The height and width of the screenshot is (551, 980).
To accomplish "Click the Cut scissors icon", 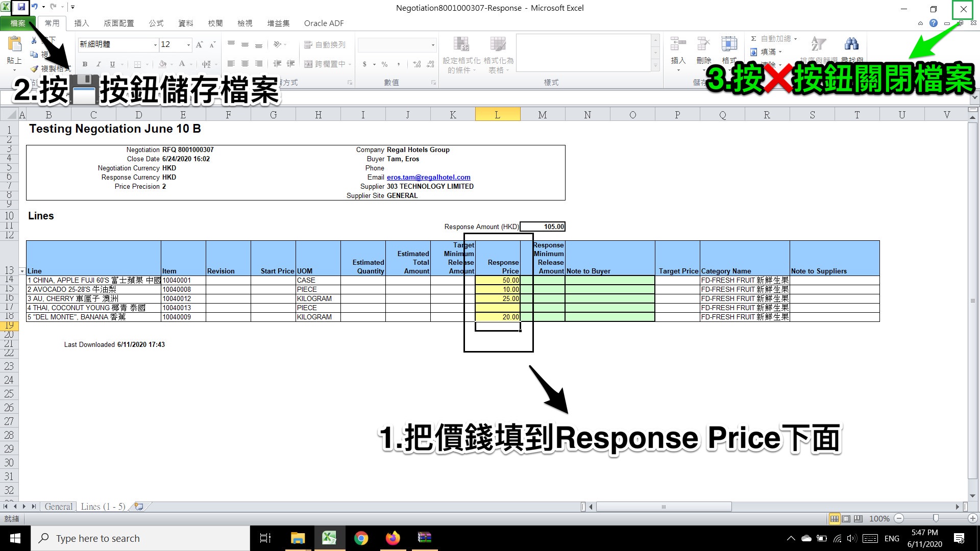I will [34, 40].
